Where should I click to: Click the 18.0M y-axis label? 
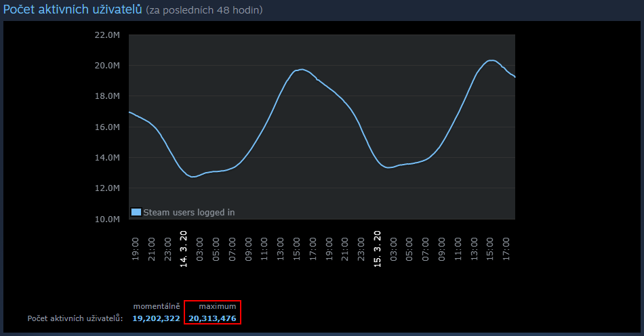[107, 96]
